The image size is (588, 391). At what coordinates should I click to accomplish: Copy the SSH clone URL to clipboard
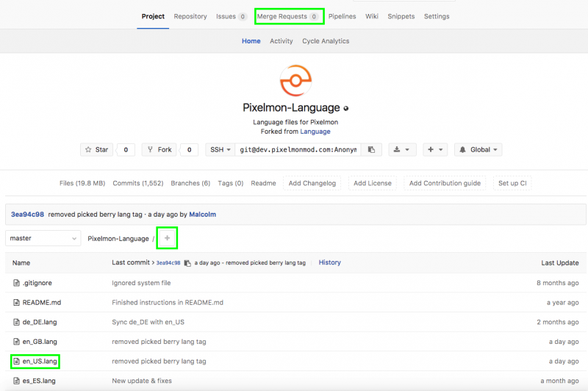(371, 150)
